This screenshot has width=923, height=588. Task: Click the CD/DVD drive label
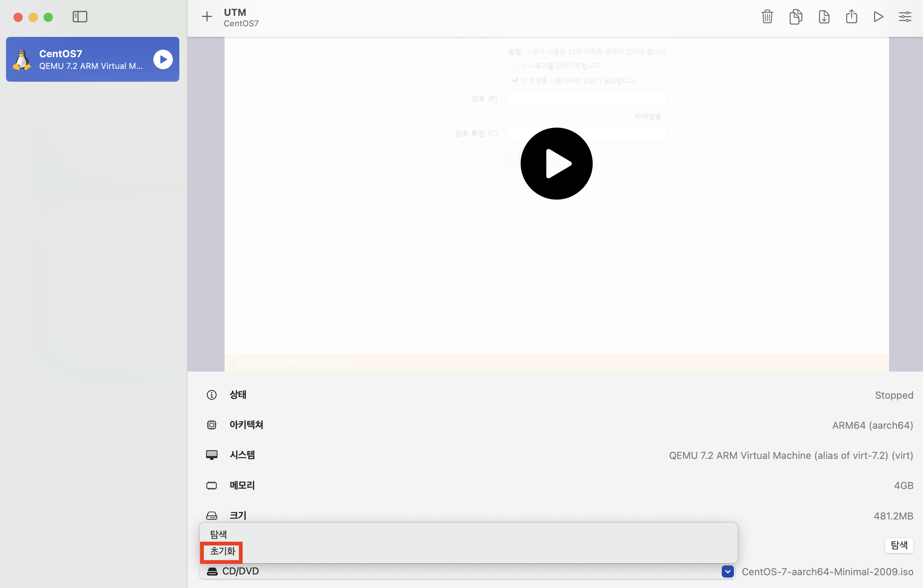click(x=240, y=571)
